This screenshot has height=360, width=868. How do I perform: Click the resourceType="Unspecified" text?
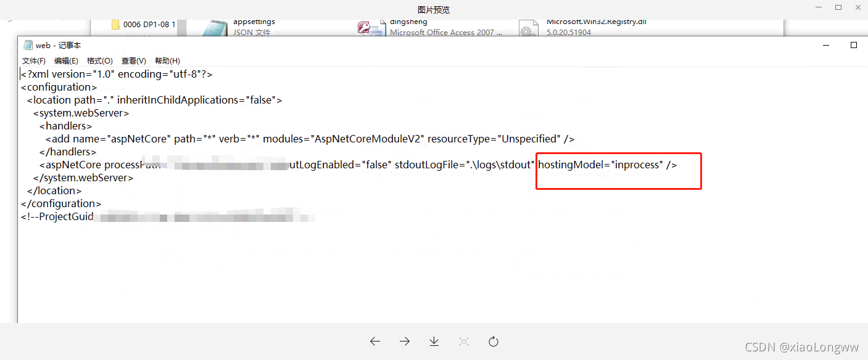(494, 139)
